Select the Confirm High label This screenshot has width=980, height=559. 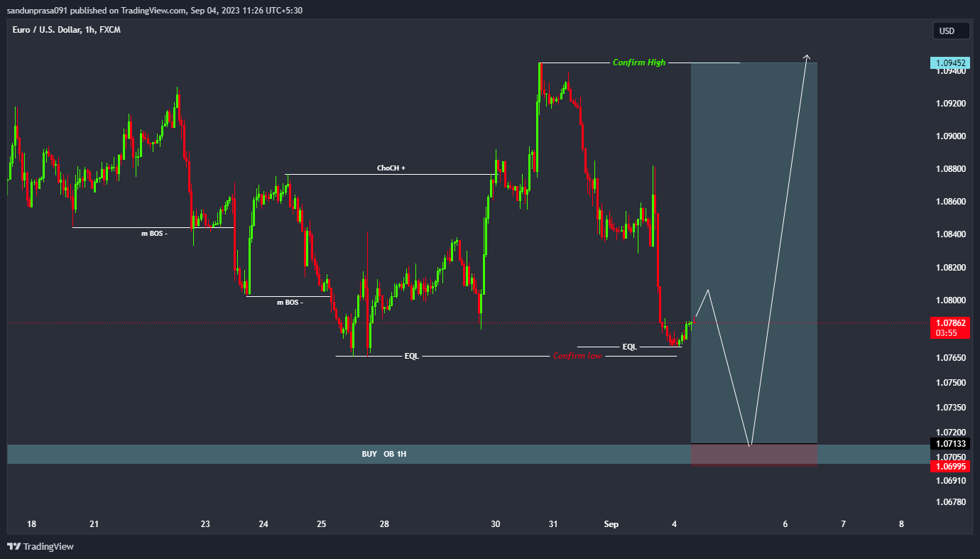(639, 63)
